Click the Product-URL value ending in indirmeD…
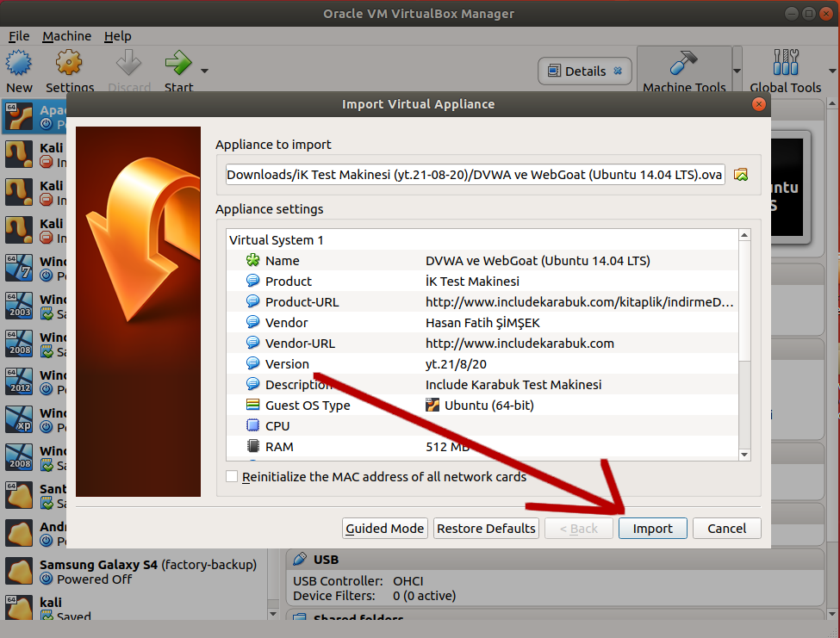840x638 pixels. 579,302
